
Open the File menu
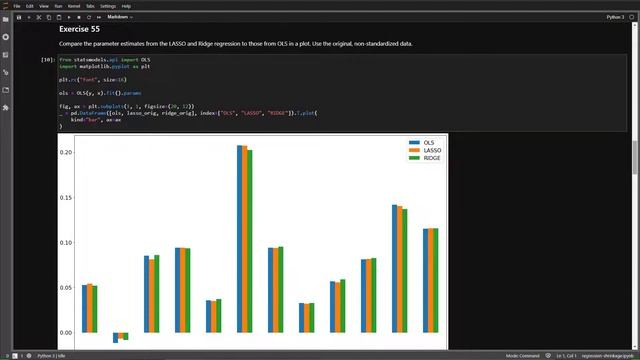click(17, 6)
